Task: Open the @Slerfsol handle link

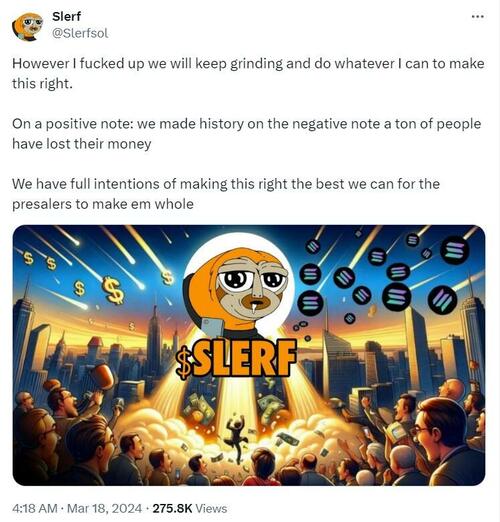Action: 80,33
